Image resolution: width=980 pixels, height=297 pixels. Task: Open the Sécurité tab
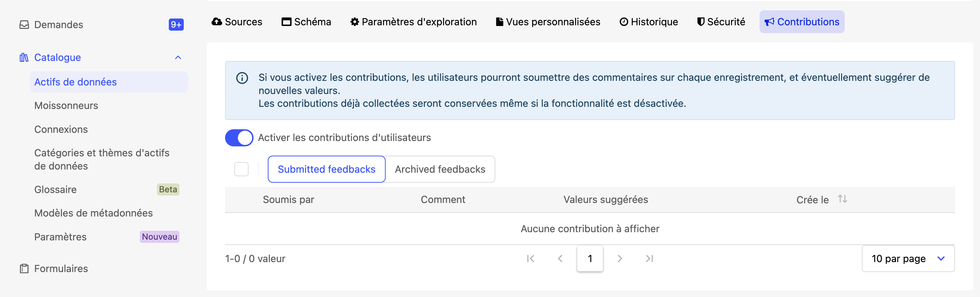[x=720, y=22]
